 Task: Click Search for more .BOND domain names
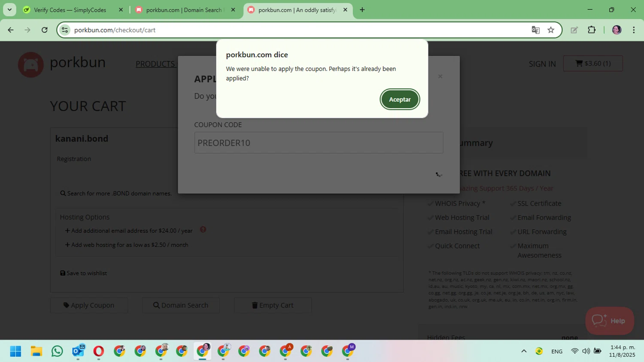[x=116, y=193]
